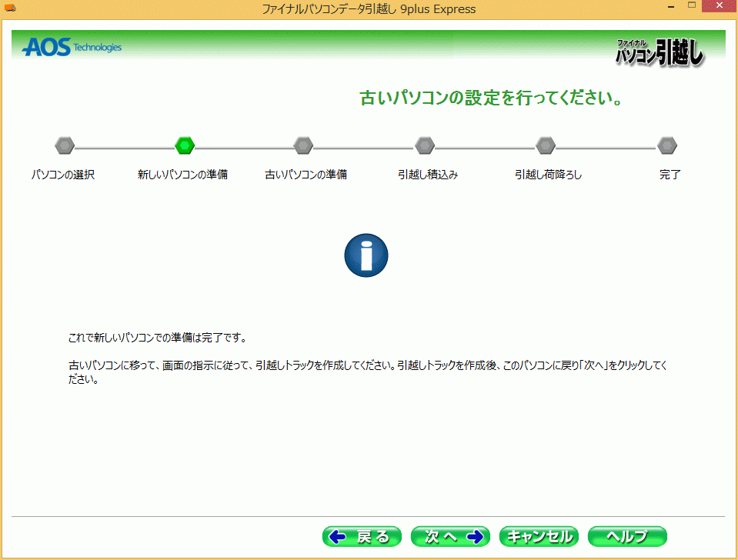Click the hexagon above 完了
This screenshot has width=738, height=560.
pyautogui.click(x=667, y=145)
